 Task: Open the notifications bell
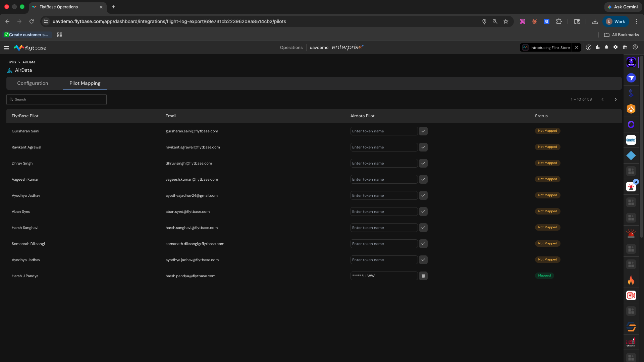tap(606, 48)
